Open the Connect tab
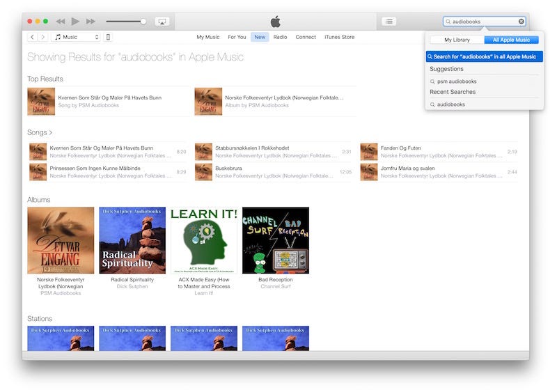The width and height of the screenshot is (557, 392). click(x=306, y=37)
